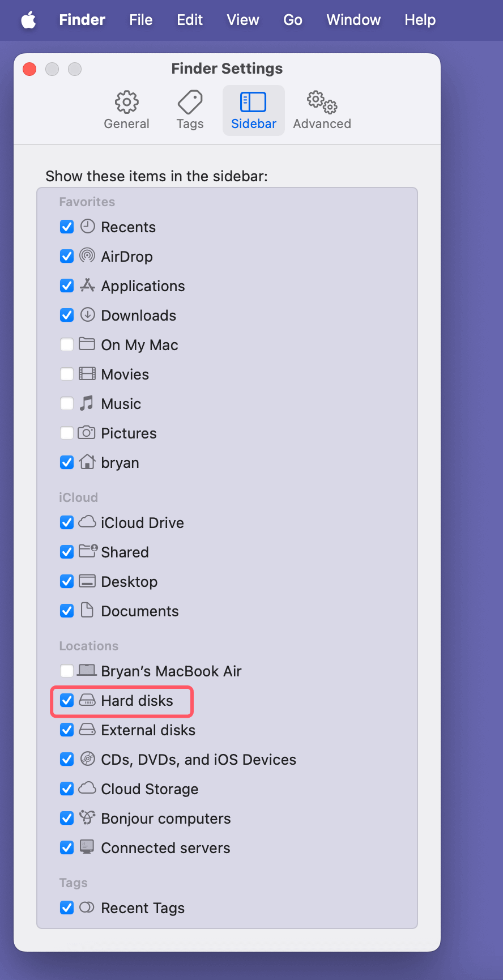Click the Connected servers display icon

(87, 847)
